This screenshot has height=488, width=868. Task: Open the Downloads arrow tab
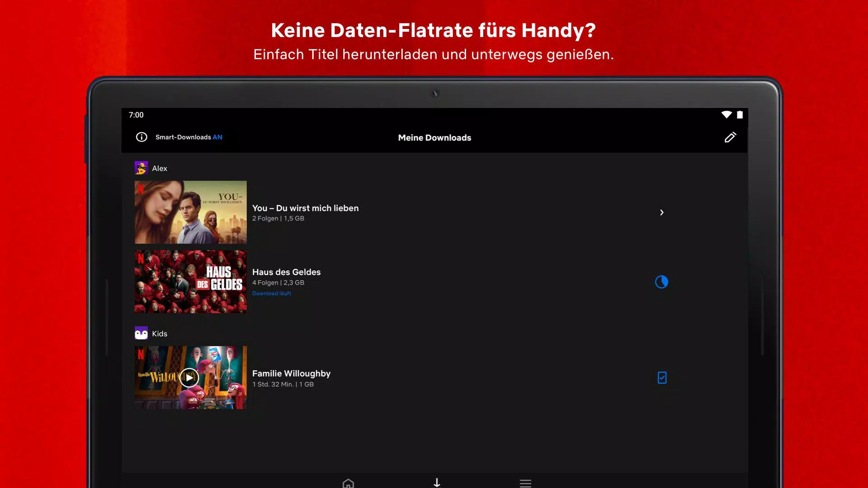point(437,483)
